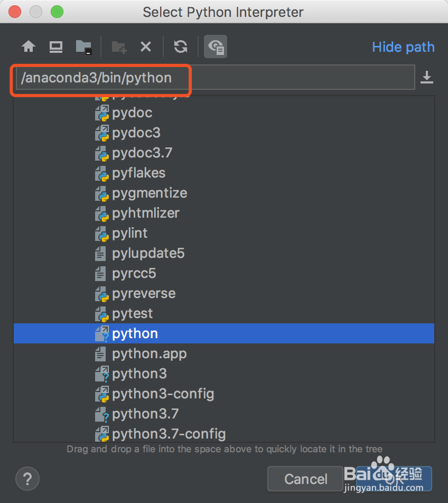The height and width of the screenshot is (503, 448).
Task: Jump to project directory icon
Action: click(x=83, y=47)
